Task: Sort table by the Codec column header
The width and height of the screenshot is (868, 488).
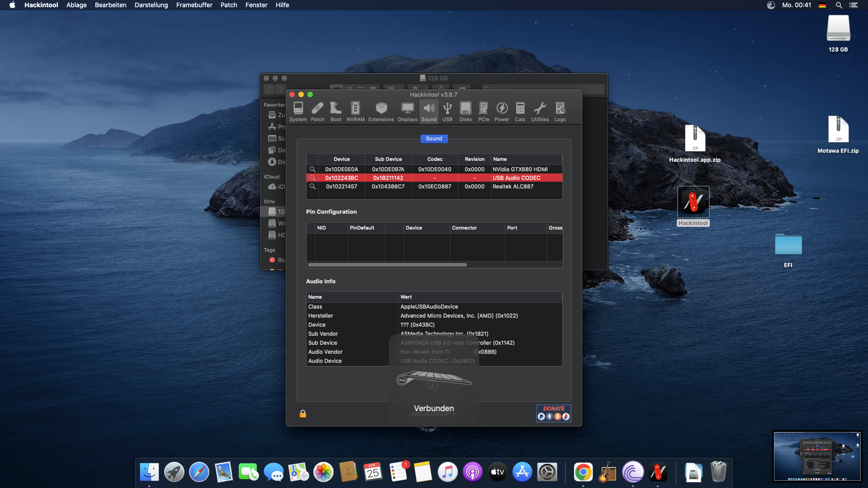Action: point(435,159)
